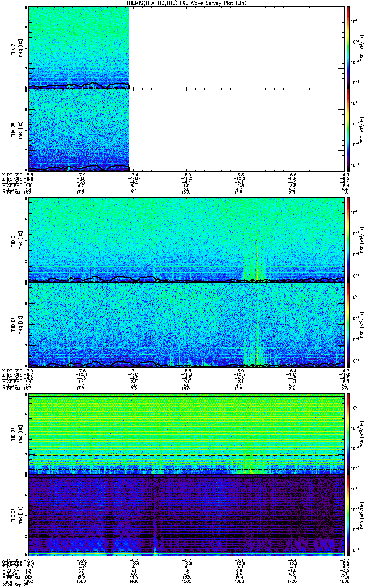This screenshot has width=368, height=588.
Task: Select the THD B-perpendicular spectrogram panel
Action: (x=187, y=240)
